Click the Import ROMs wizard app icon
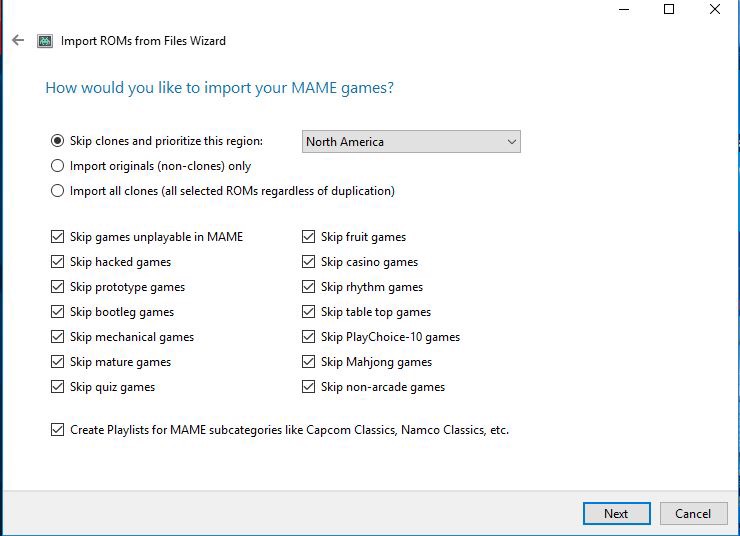This screenshot has width=740, height=536. [x=45, y=41]
